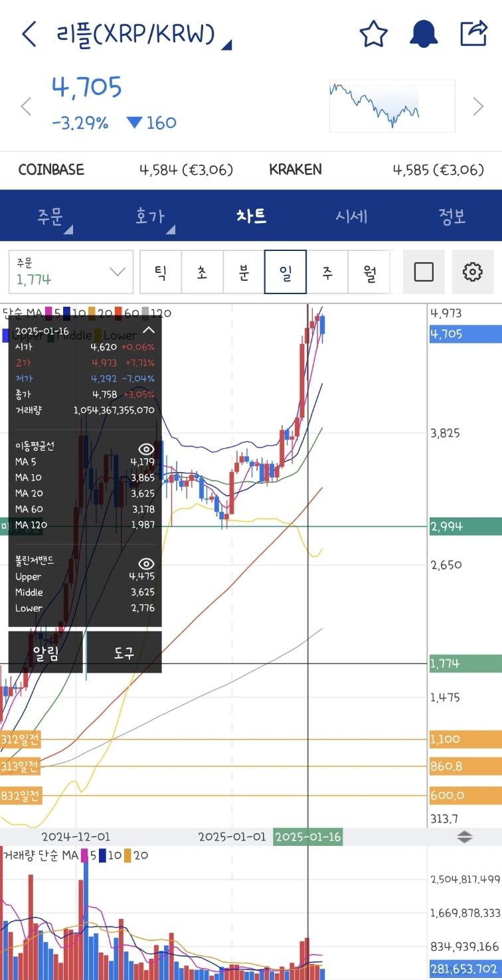The width and height of the screenshot is (502, 980).
Task: Tap the 281,653.702 volume axis tag
Action: (465, 969)
